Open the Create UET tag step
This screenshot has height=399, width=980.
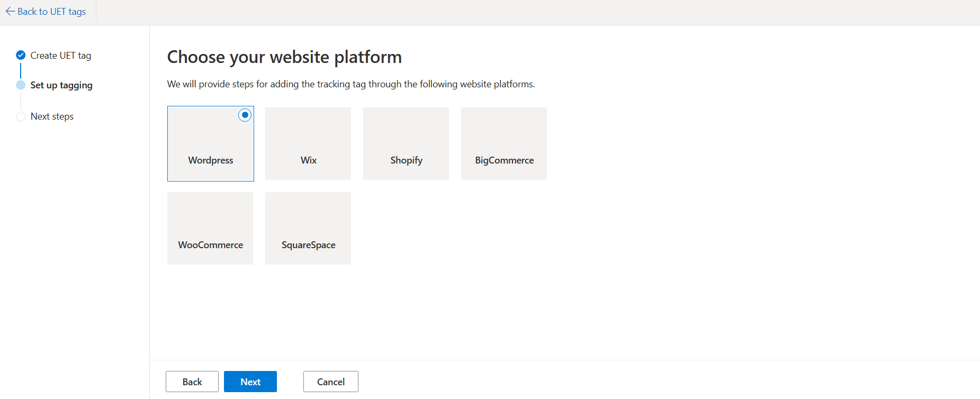[x=61, y=56]
